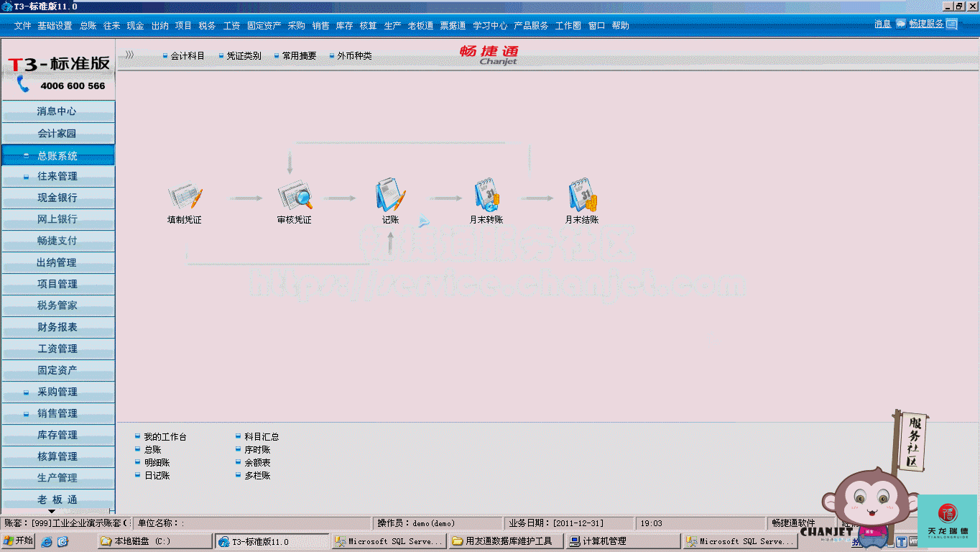The height and width of the screenshot is (552, 980).
Task: Click the 消息 message icon at top right
Action: (x=900, y=24)
